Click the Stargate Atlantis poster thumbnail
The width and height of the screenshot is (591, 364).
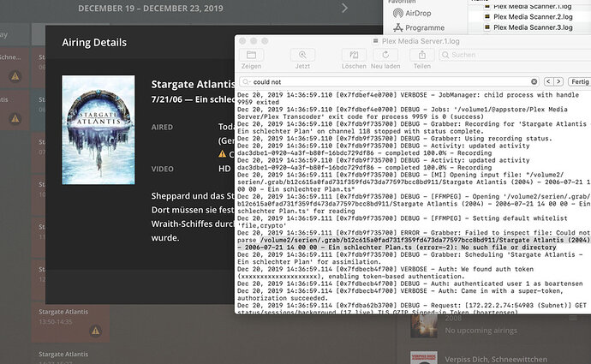click(98, 130)
